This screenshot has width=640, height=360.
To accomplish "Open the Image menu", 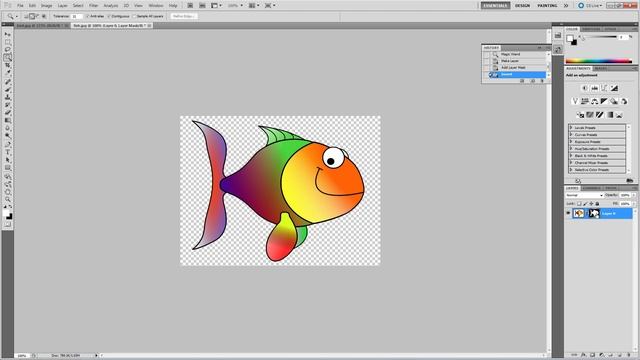I will pos(47,6).
